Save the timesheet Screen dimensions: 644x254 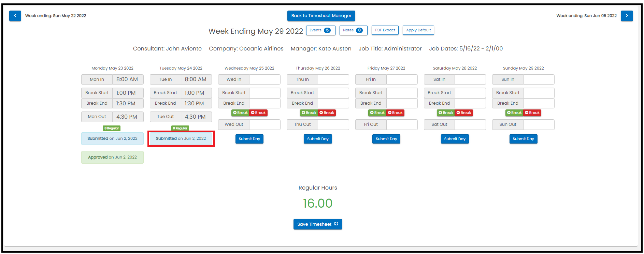[318, 224]
